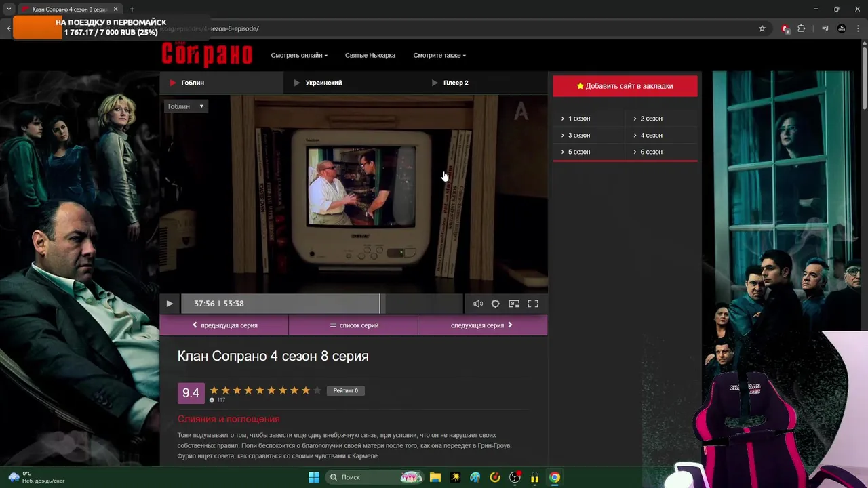Open File Explorer from the taskbar

[x=435, y=477]
